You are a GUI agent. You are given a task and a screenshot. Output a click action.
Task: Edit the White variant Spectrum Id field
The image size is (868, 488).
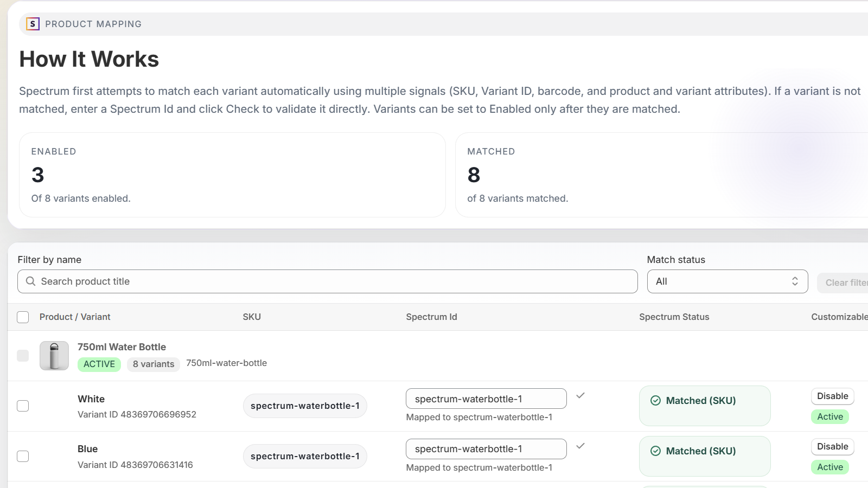click(x=486, y=399)
